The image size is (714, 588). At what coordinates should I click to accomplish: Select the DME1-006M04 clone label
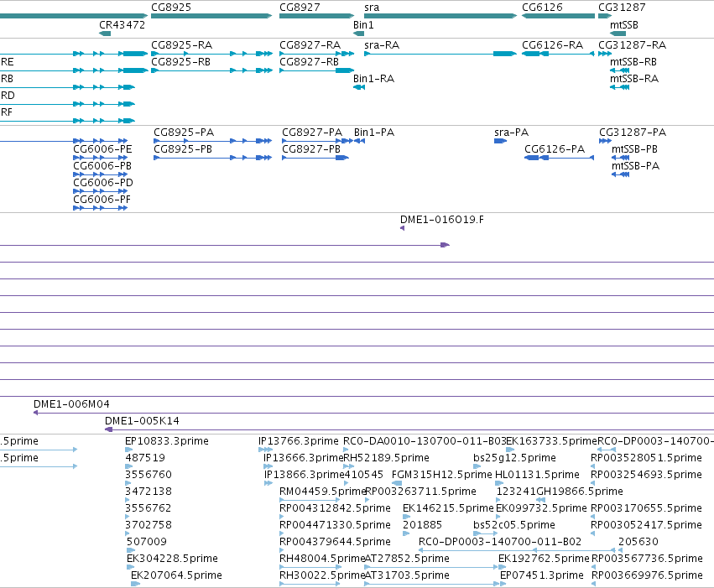pos(71,404)
